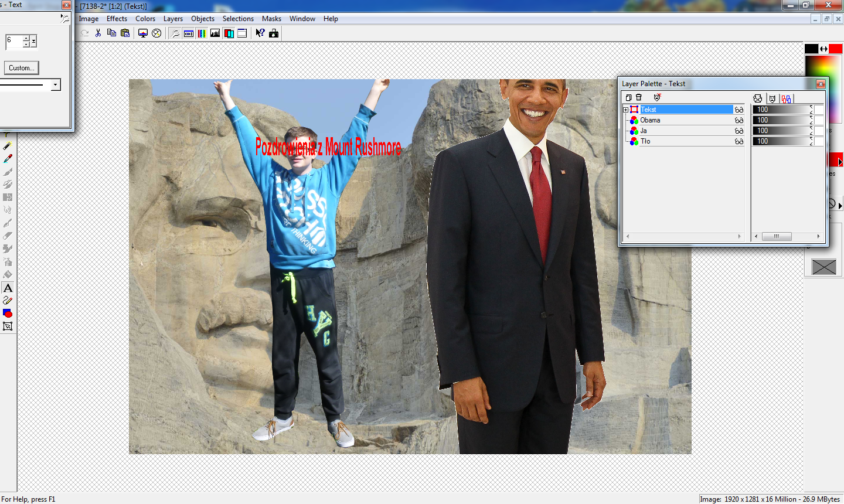Open the Selections menu
844x504 pixels.
pos(238,19)
